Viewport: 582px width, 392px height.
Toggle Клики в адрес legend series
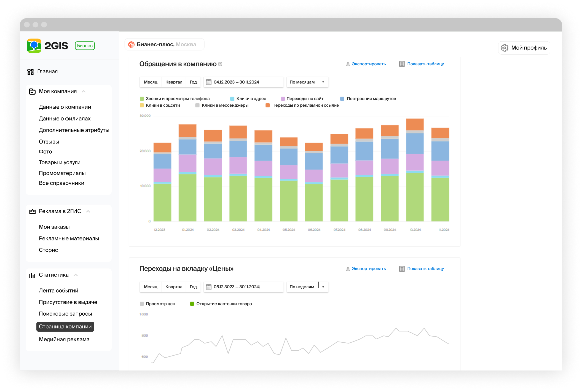click(248, 99)
